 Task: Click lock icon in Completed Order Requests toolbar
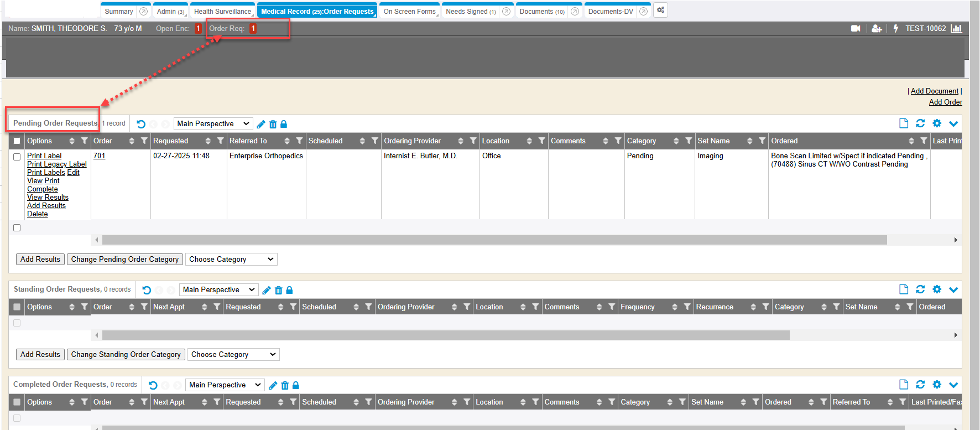coord(296,385)
